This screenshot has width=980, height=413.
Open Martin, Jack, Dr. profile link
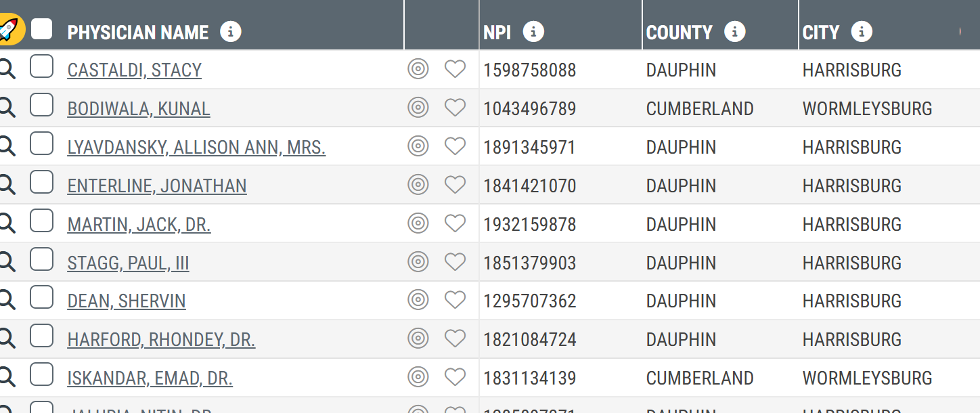[139, 225]
